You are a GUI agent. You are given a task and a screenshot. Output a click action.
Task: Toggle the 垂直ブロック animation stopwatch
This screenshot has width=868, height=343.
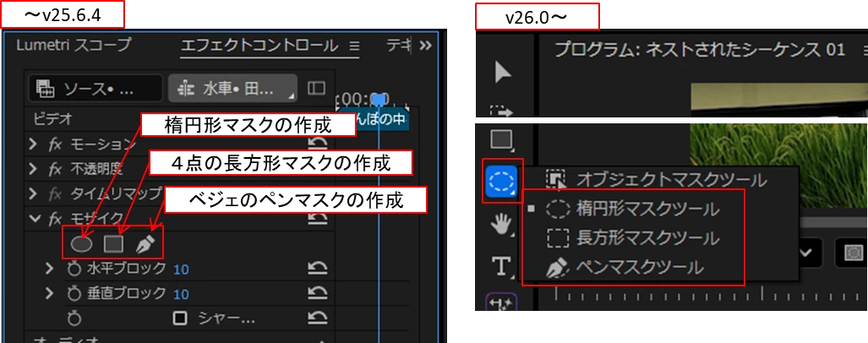[x=74, y=294]
